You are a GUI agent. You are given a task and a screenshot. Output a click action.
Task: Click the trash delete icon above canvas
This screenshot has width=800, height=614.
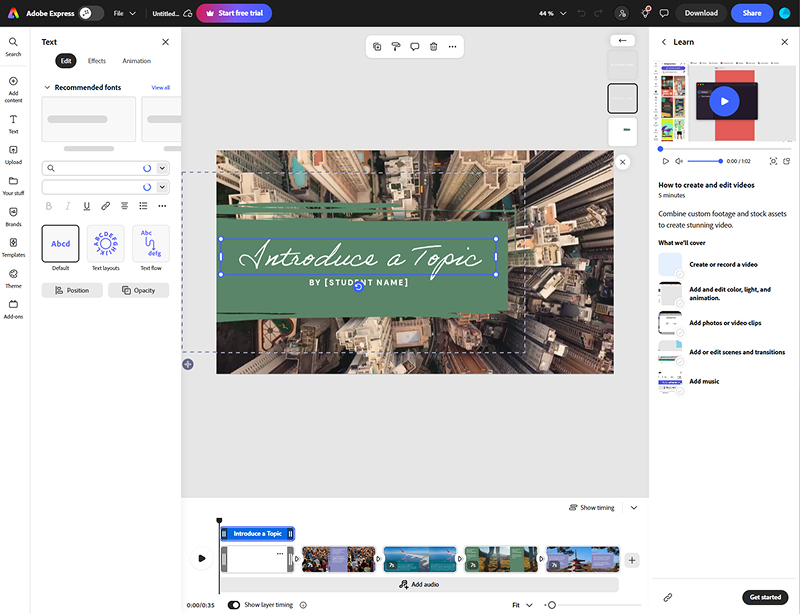click(x=433, y=46)
